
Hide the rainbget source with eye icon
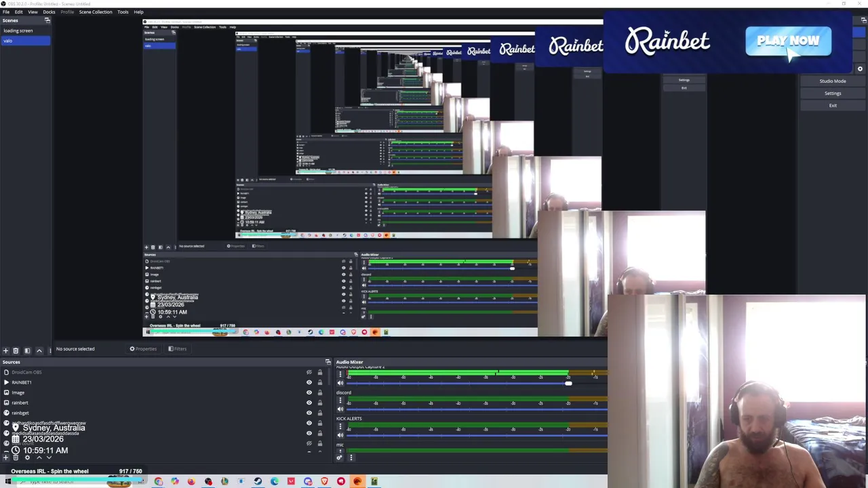coord(309,413)
